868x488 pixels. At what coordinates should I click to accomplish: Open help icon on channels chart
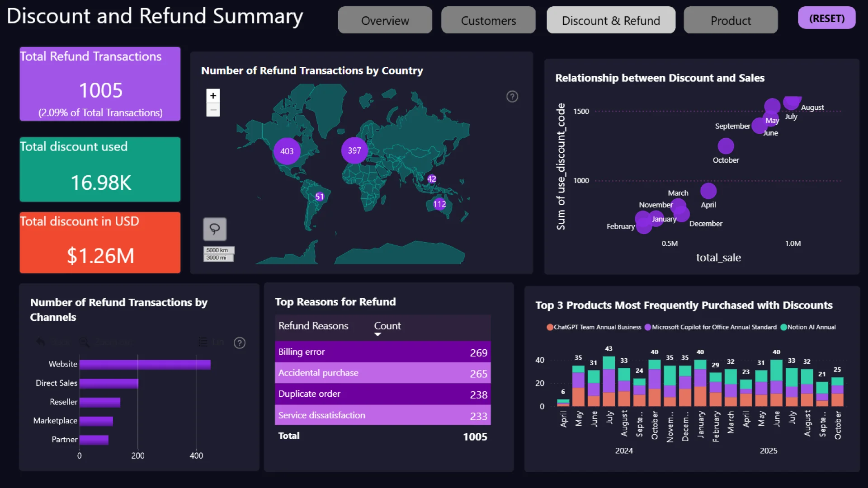240,343
